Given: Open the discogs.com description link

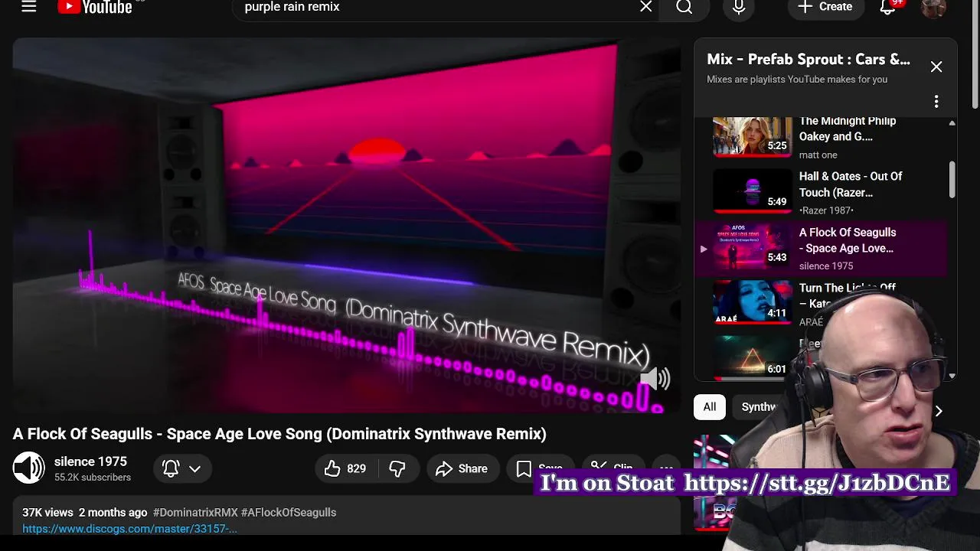Looking at the screenshot, I should [x=129, y=529].
